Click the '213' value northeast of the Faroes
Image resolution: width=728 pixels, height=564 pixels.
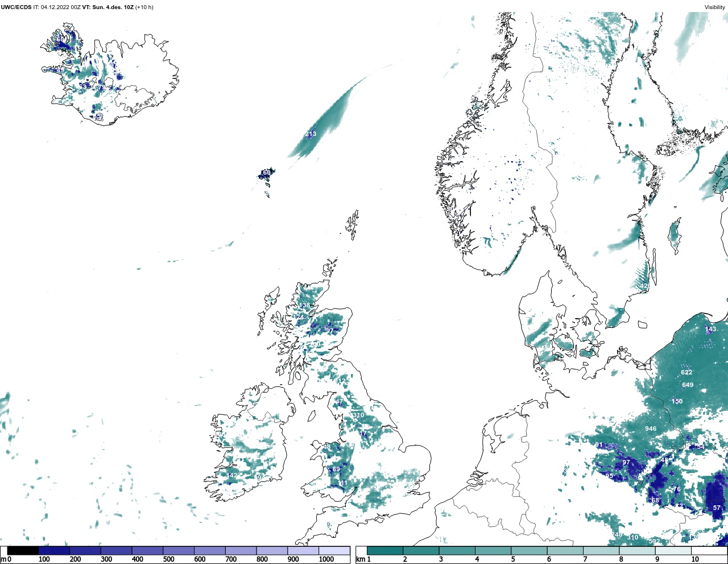coord(311,134)
